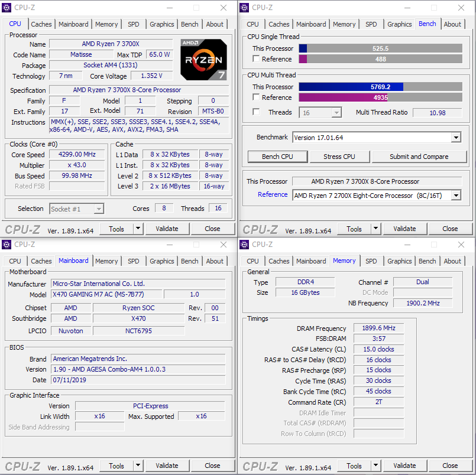Click the AMD Ryzen 7 processor logo
The width and height of the screenshot is (476, 475).
point(203,60)
